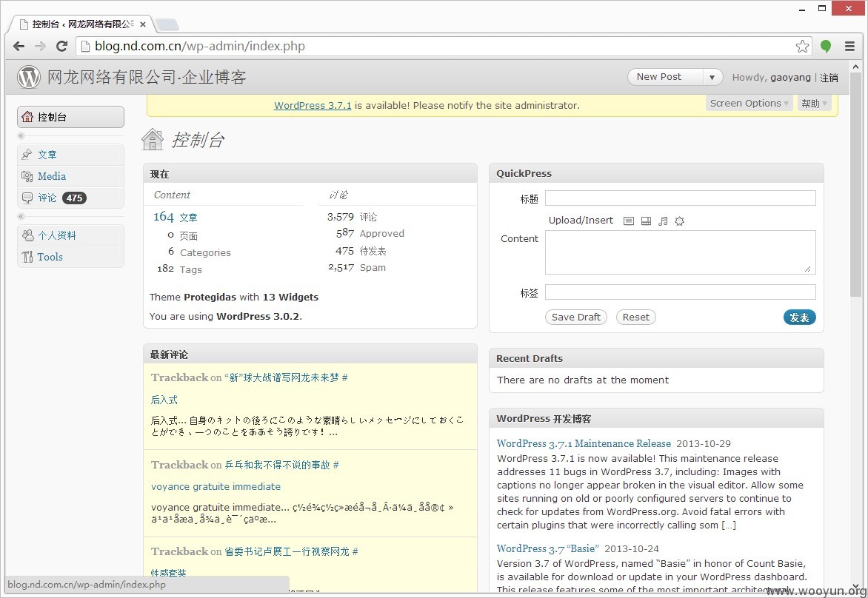Open the Chrome hamburger menu
This screenshot has height=598, width=868.
tap(849, 47)
